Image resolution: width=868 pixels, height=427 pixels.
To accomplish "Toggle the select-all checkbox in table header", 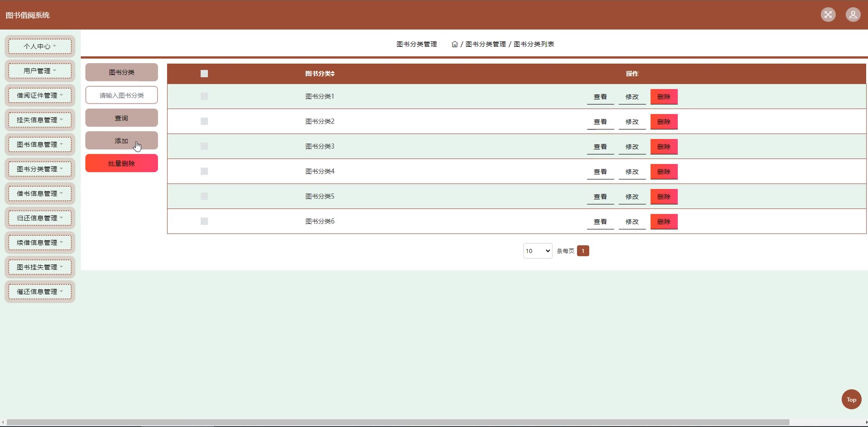I will coord(204,74).
